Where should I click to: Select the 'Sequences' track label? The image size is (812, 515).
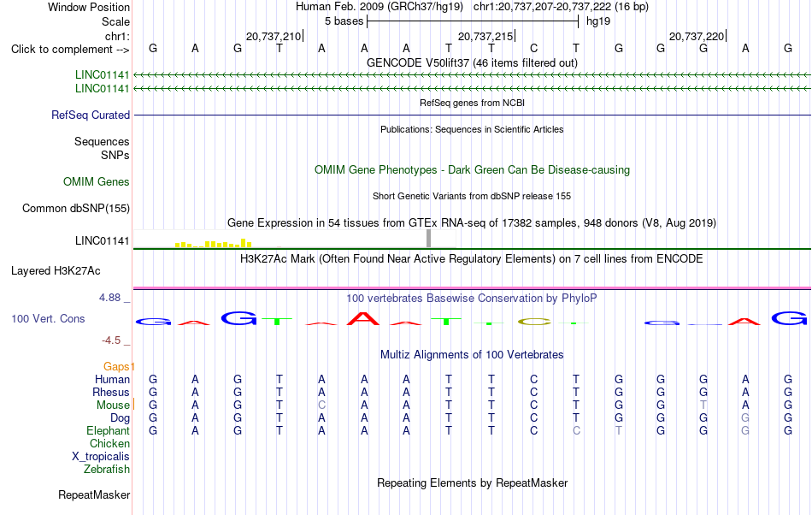(x=102, y=141)
